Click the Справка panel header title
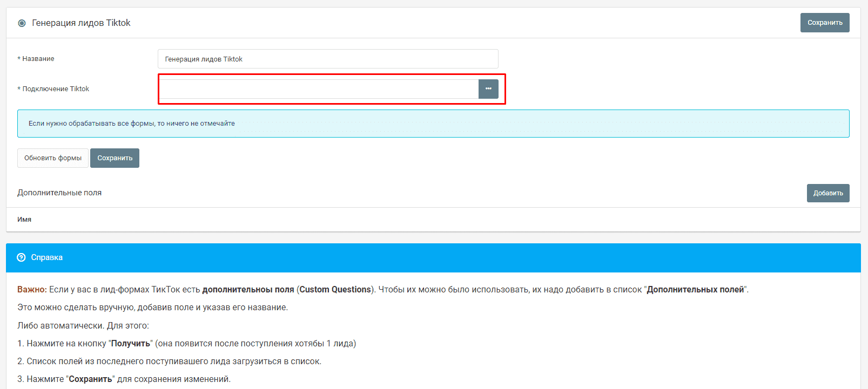This screenshot has width=868, height=389. [47, 257]
